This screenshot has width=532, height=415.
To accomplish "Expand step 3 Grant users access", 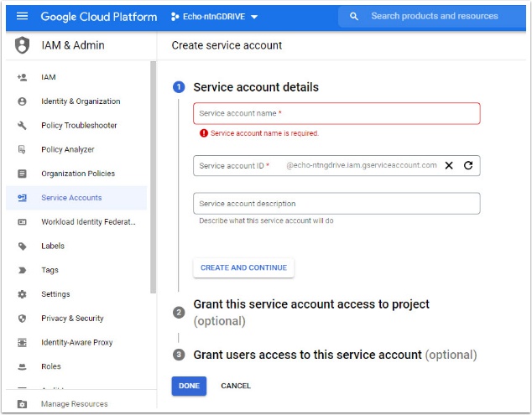I will pyautogui.click(x=307, y=355).
